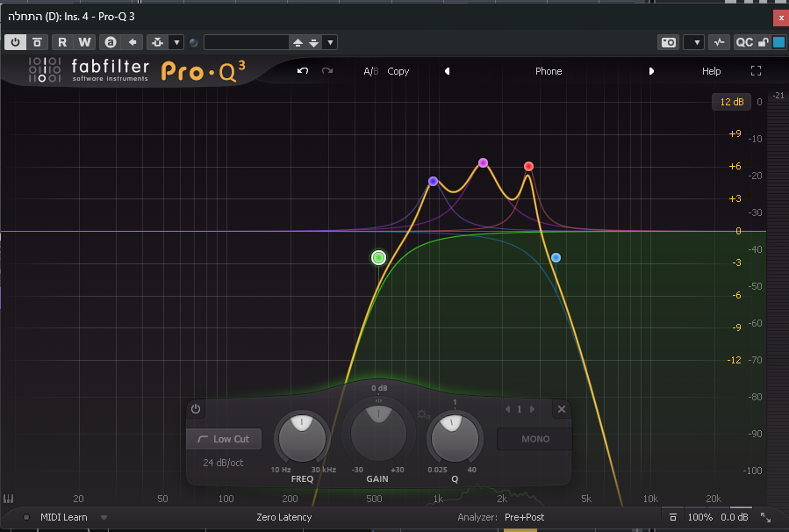Viewport: 789px width, 532px height.
Task: Open the Analyzer Pre+Post settings
Action: click(x=524, y=517)
